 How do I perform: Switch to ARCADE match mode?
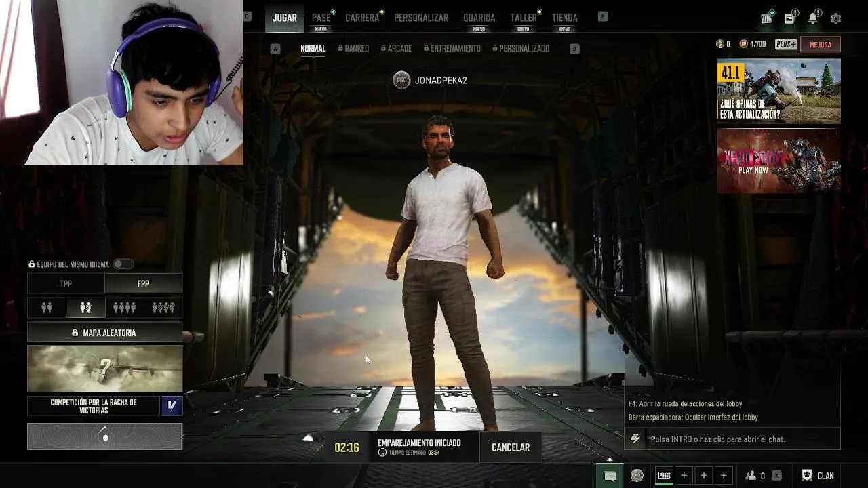pos(396,49)
